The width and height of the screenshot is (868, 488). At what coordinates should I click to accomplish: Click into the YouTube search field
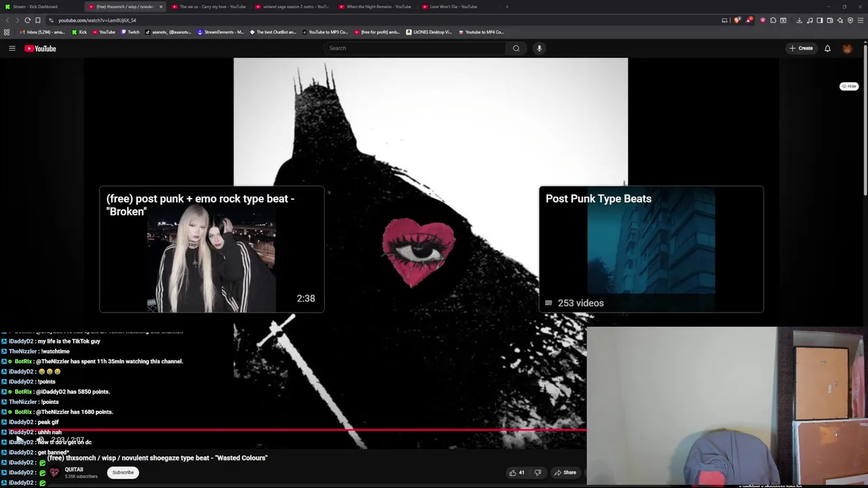point(415,48)
